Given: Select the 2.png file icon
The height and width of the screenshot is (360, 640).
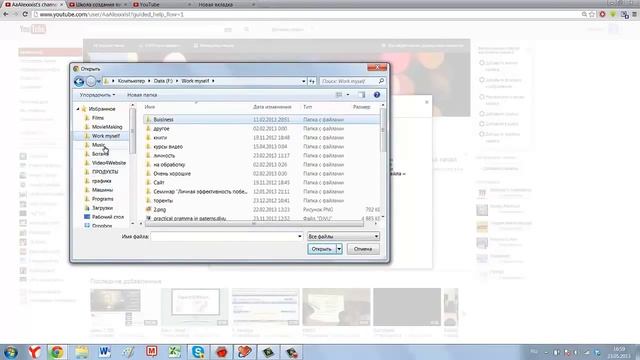Looking at the screenshot, I should pos(149,209).
